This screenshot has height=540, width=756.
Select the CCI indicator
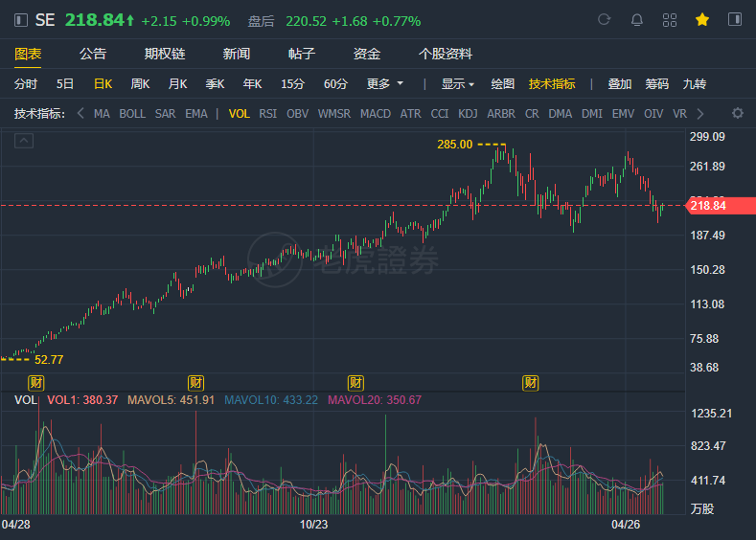pyautogui.click(x=439, y=114)
